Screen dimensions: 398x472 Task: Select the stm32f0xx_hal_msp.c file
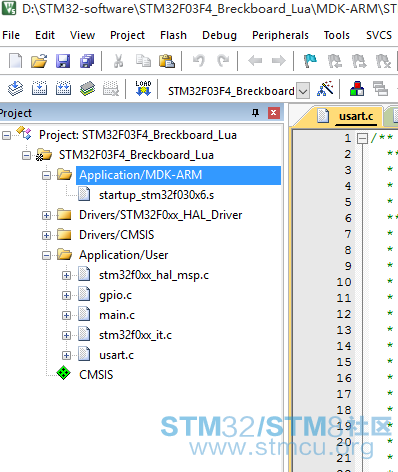(154, 275)
